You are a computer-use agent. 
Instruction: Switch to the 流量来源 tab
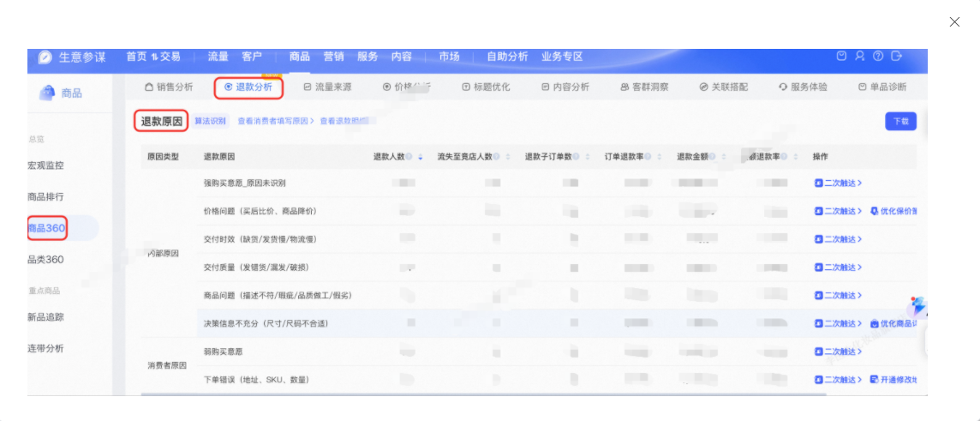click(x=327, y=87)
